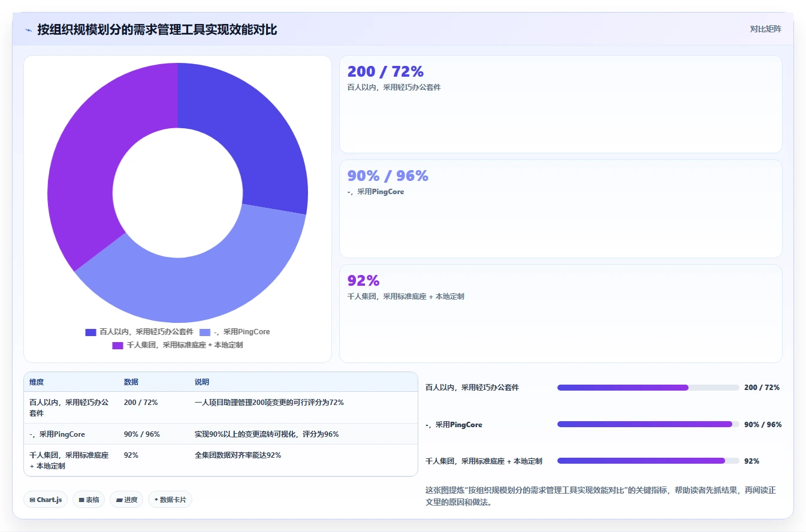Click legend text 千人集团，采用标准底座 + 本地定制

(185, 346)
